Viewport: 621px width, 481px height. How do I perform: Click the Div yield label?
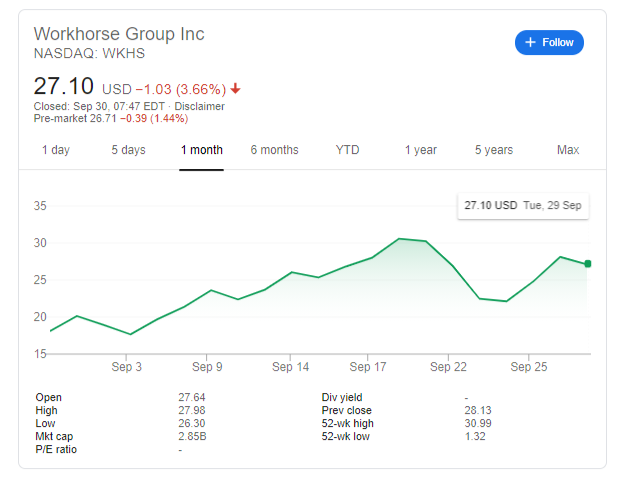tap(342, 397)
